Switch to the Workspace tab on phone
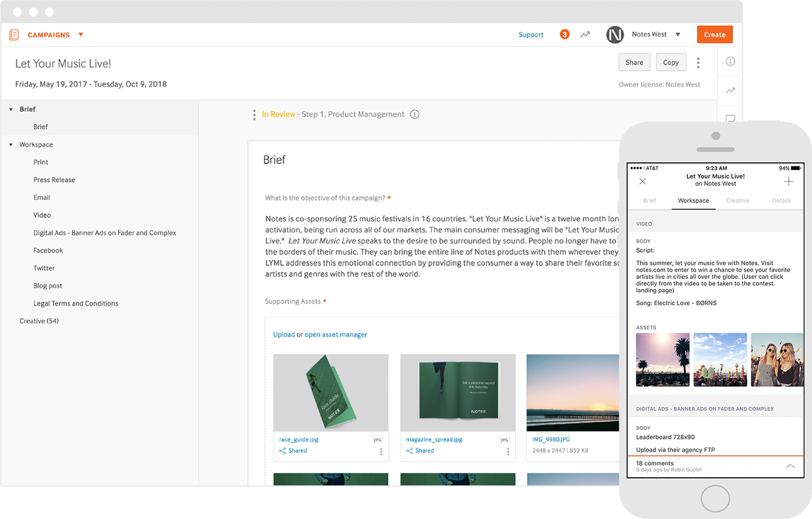The height and width of the screenshot is (519, 812). pyautogui.click(x=694, y=201)
